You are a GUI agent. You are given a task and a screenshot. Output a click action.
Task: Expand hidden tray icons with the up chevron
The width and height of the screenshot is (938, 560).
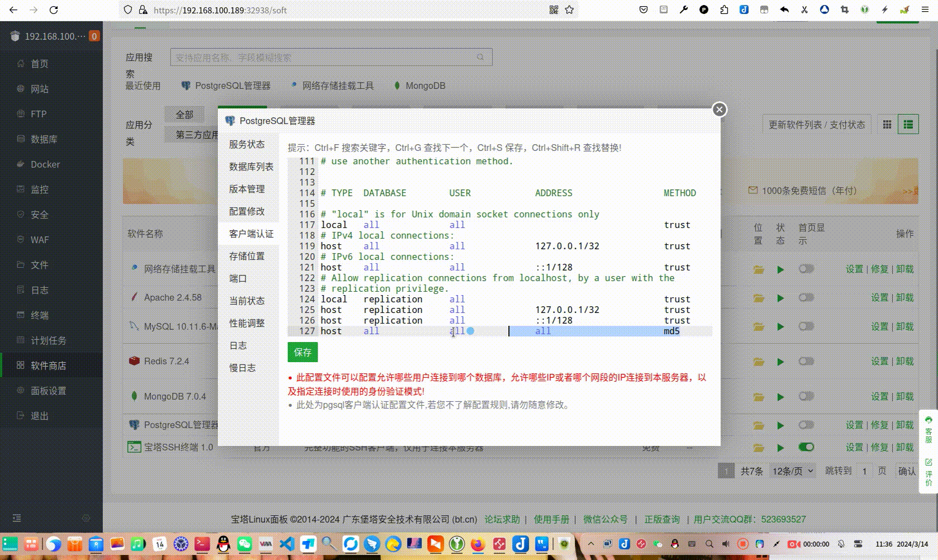pyautogui.click(x=590, y=543)
